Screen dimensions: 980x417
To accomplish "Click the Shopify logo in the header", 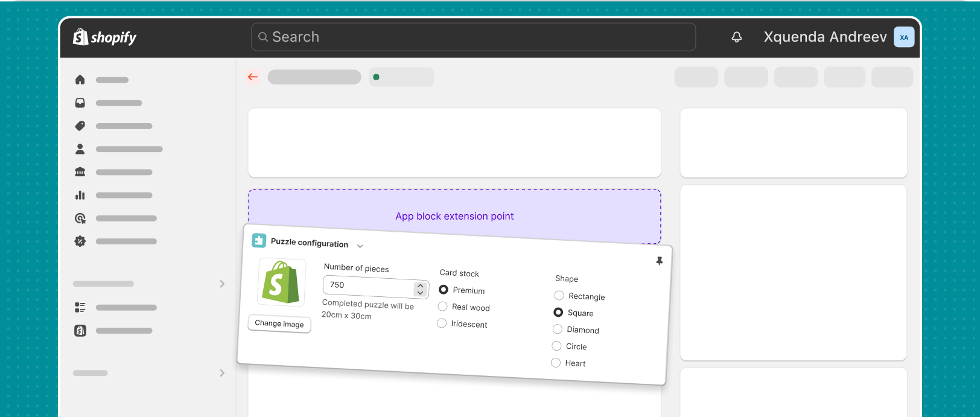I will pos(104,37).
